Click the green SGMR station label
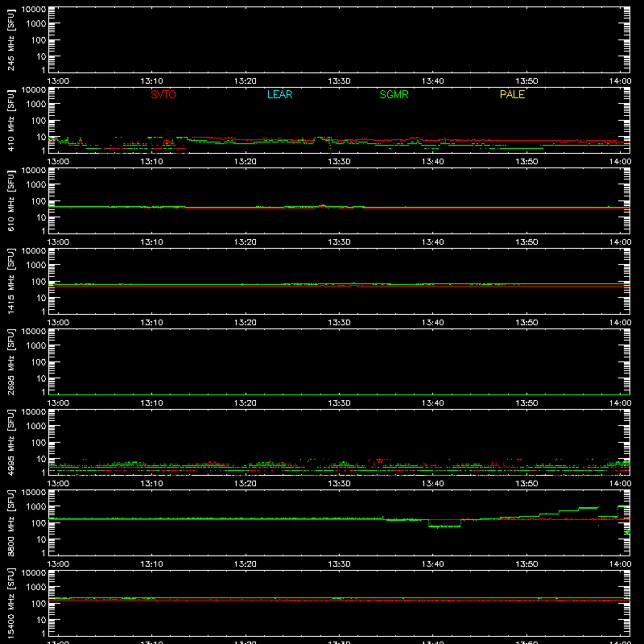Screen dimensions: 644x644 pos(394,94)
